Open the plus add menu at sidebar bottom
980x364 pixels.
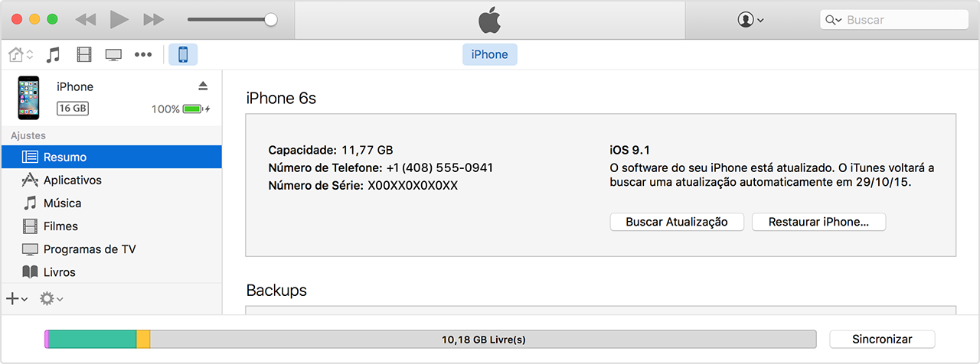coord(17,299)
